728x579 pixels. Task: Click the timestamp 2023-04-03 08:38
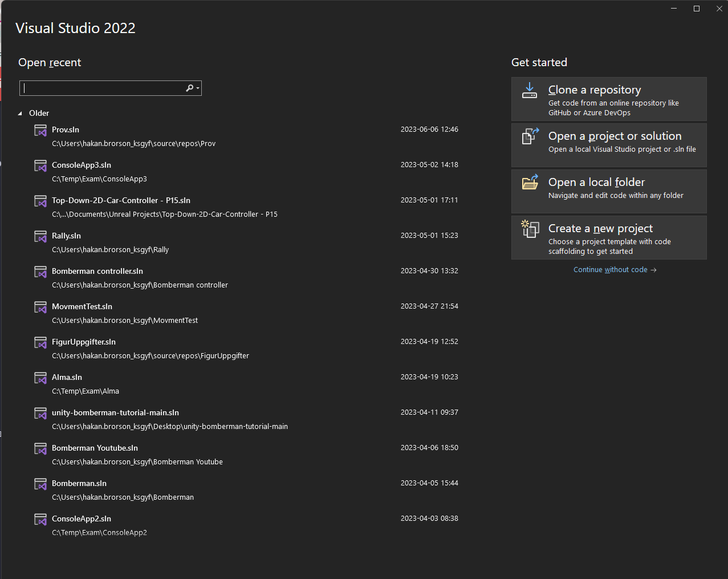pos(429,519)
